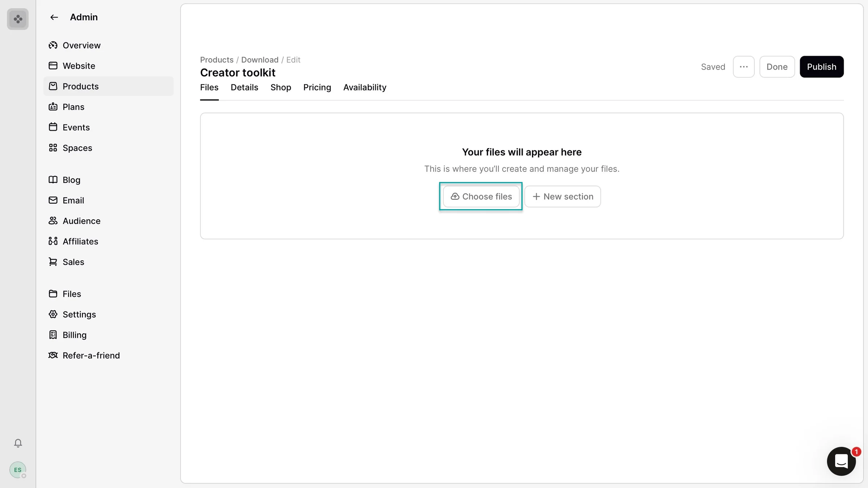Open Refer-a-friend in the sidebar
The image size is (868, 488).
coord(108,356)
